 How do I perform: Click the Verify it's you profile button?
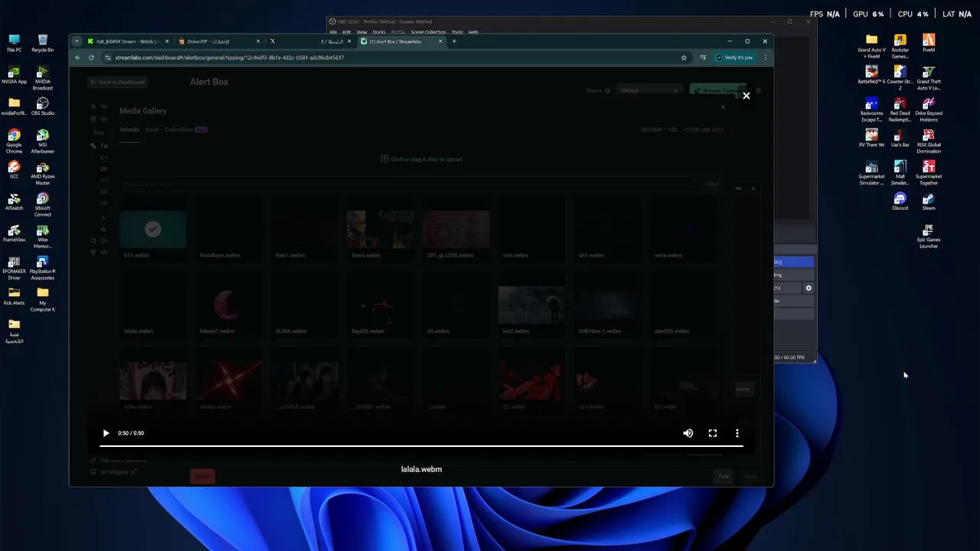pyautogui.click(x=734, y=57)
